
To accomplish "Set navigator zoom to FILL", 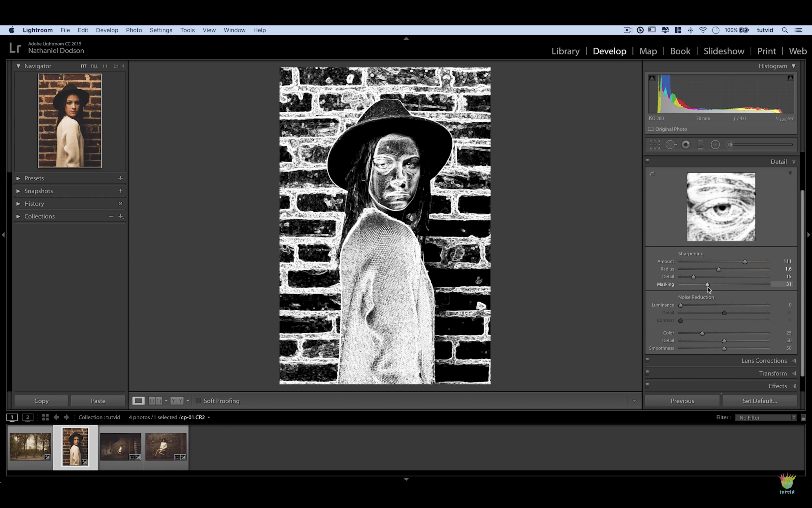I will 94,66.
